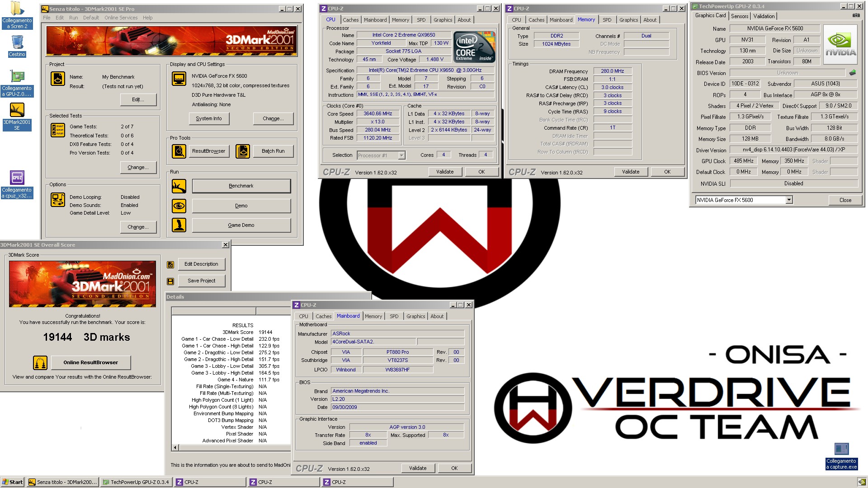
Task: Click the GPU-Z BIOS save chip icon
Action: [x=853, y=72]
